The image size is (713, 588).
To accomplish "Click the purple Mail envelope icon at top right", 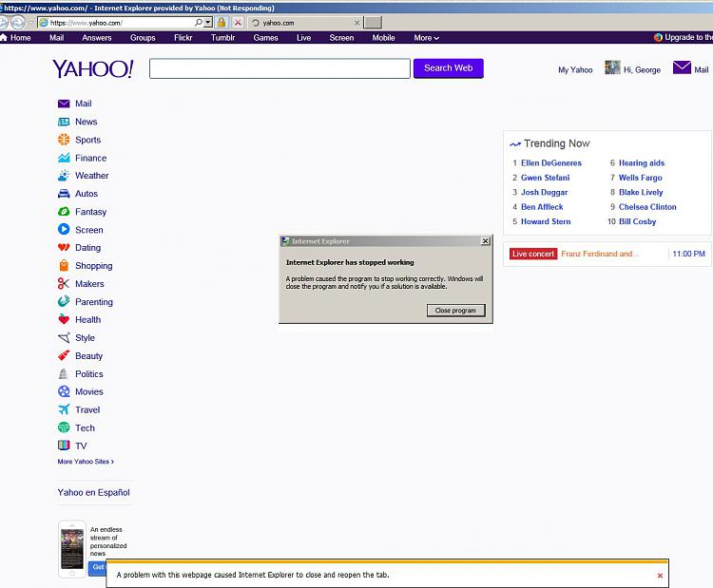I will tap(682, 67).
